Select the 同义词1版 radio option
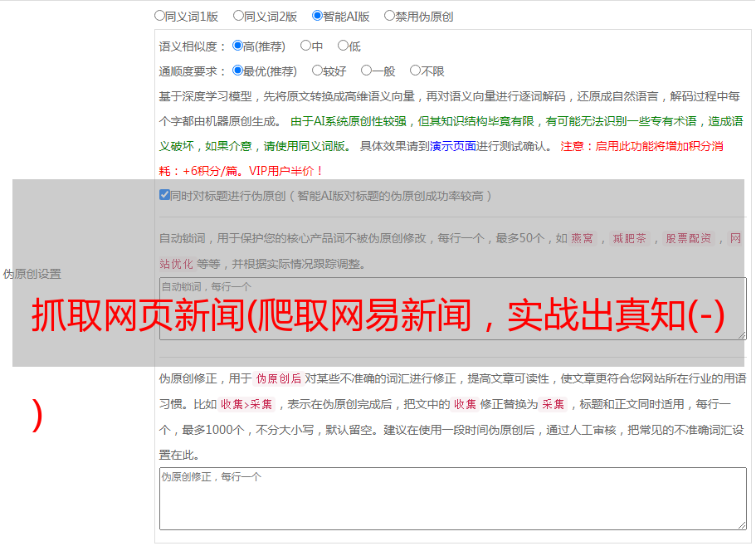Image resolution: width=756 pixels, height=546 pixels. (x=160, y=16)
